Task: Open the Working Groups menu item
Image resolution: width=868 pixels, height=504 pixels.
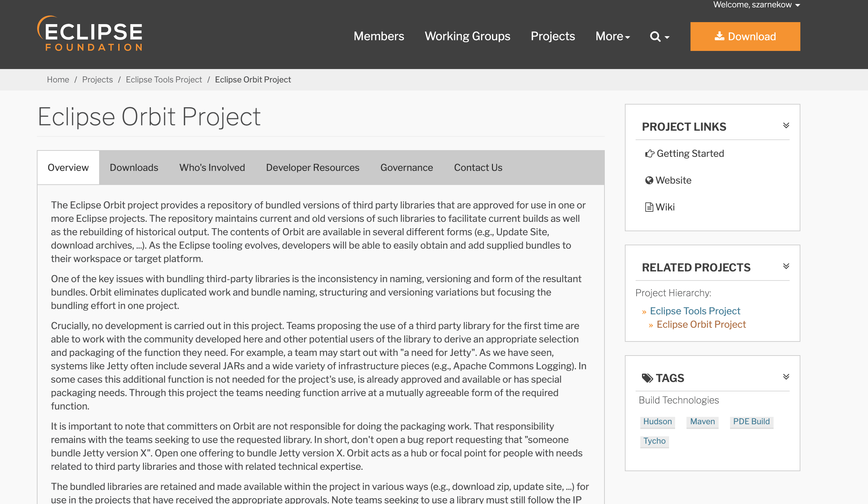Action: tap(467, 36)
